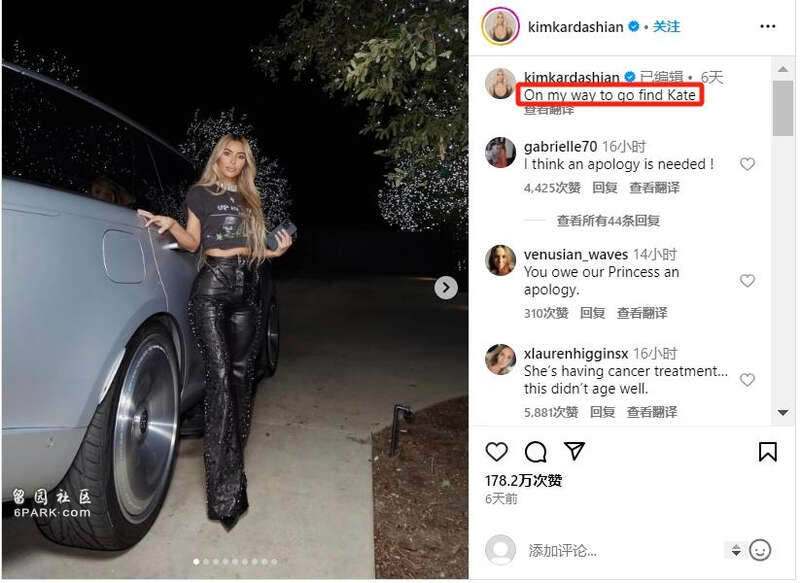This screenshot has width=800, height=583.
Task: Open kimkardashian profile picture in header
Action: coord(500,27)
